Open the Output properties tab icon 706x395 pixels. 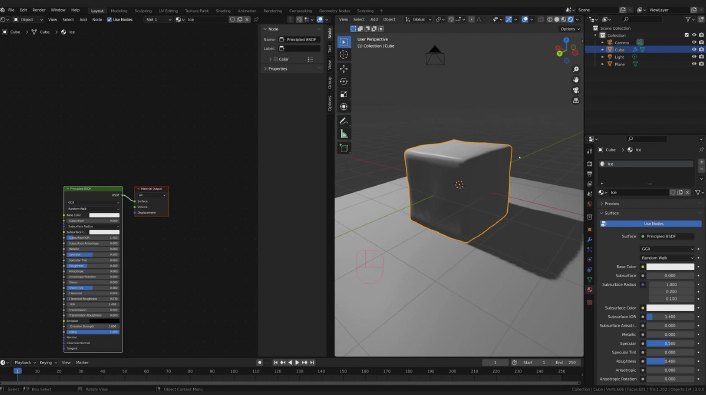(x=590, y=174)
